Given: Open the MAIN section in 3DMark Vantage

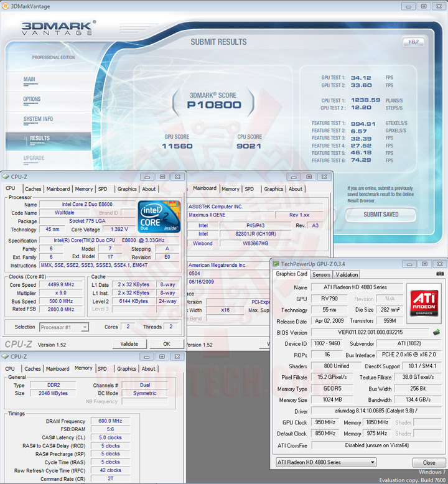Looking at the screenshot, I should coord(29,80).
